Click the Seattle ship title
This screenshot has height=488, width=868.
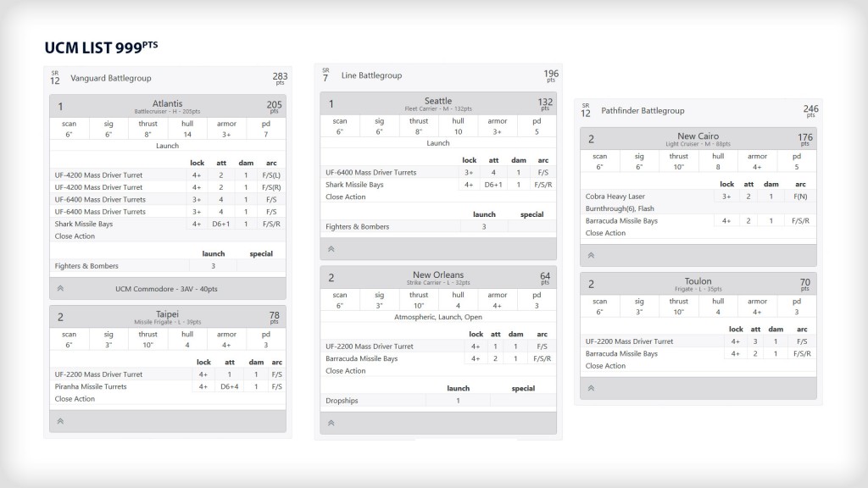438,101
